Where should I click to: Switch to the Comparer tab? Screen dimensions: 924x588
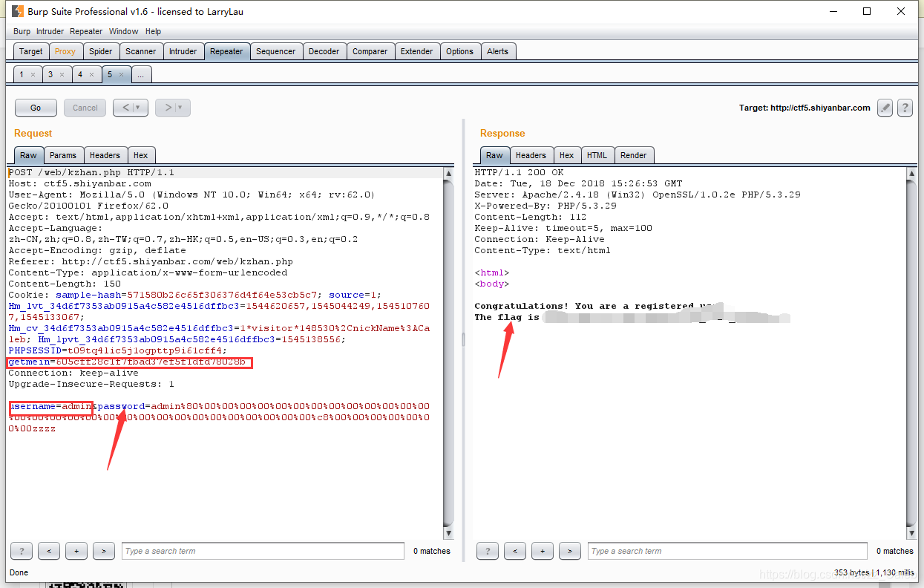point(370,51)
